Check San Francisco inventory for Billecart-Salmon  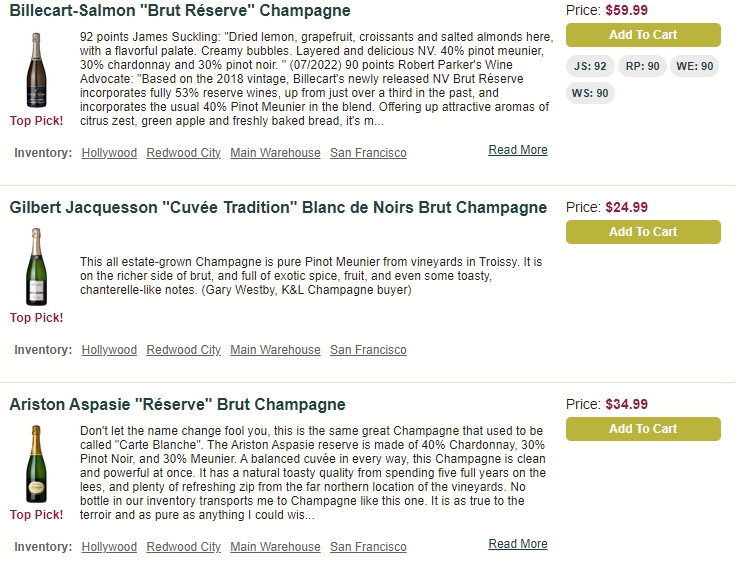(368, 153)
